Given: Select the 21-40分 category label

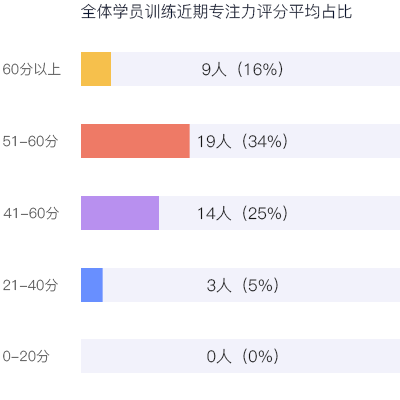Looking at the screenshot, I should (x=30, y=285).
